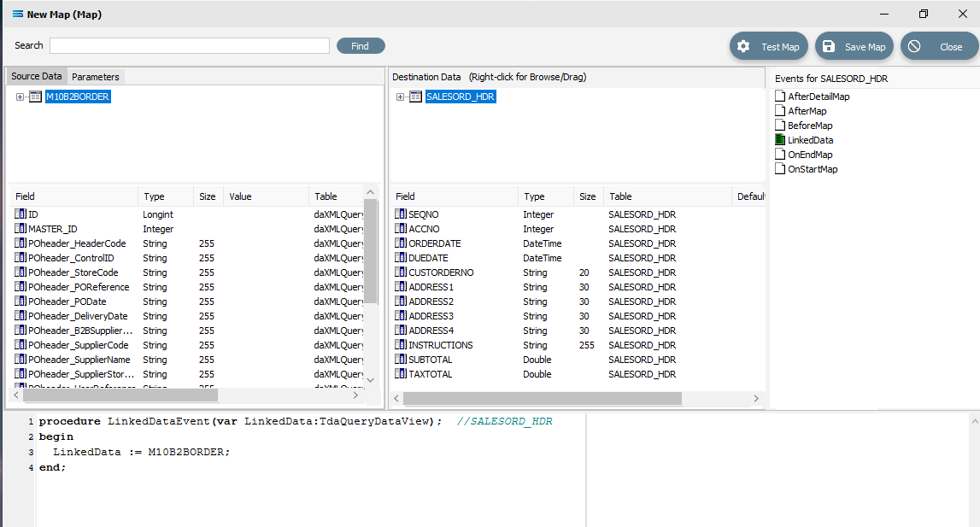Minimize the New Map window

pos(884,14)
